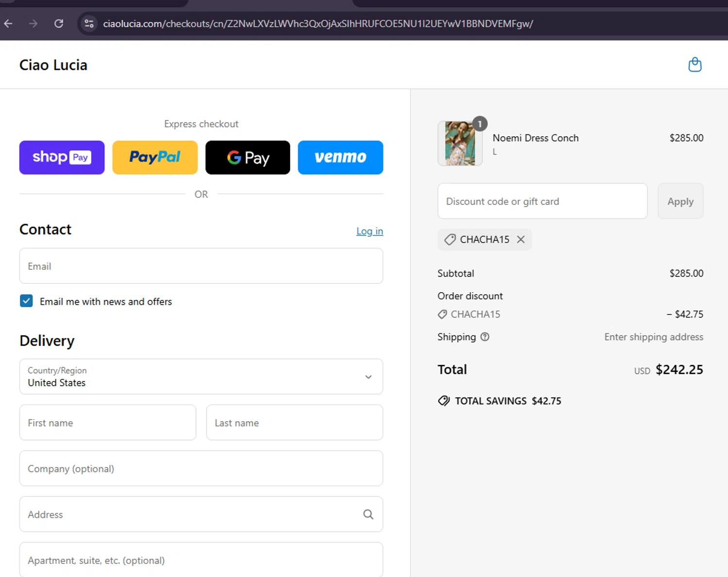Click the Shipping help question icon
728x577 pixels.
[x=485, y=337]
